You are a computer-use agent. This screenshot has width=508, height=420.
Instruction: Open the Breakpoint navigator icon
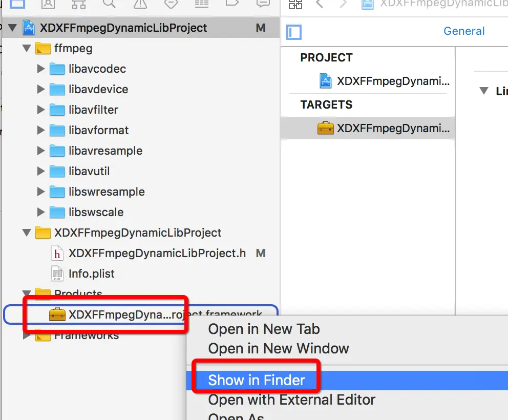[x=232, y=3]
